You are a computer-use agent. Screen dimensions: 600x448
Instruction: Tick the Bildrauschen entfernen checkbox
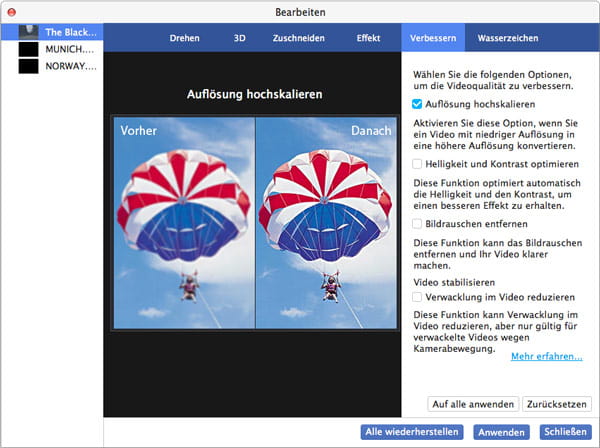(418, 224)
